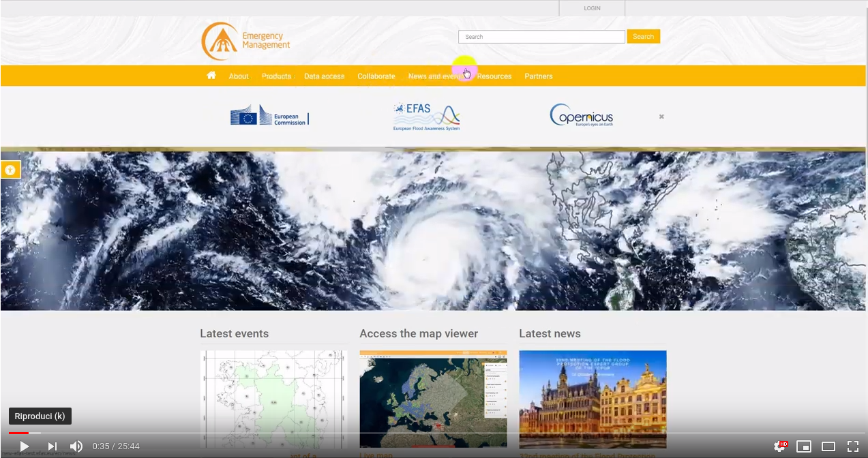This screenshot has height=458, width=868.
Task: Open the video quality settings gear
Action: [779, 446]
